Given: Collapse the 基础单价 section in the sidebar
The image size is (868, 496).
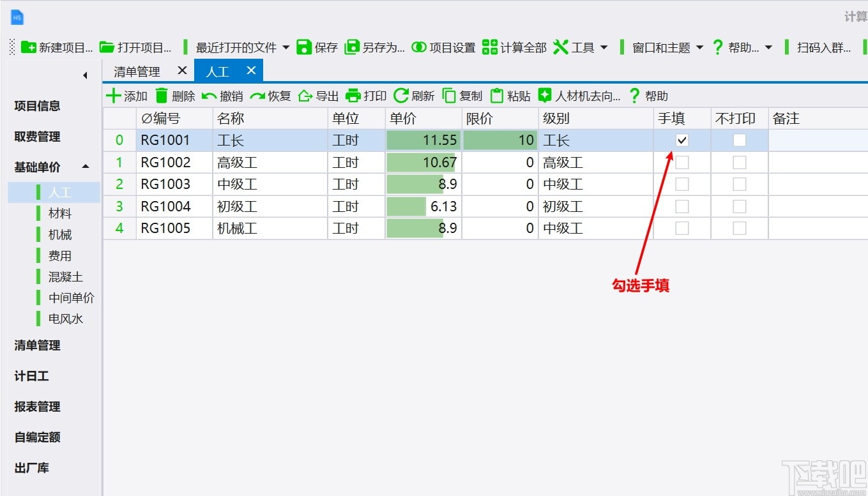Looking at the screenshot, I should click(x=85, y=167).
